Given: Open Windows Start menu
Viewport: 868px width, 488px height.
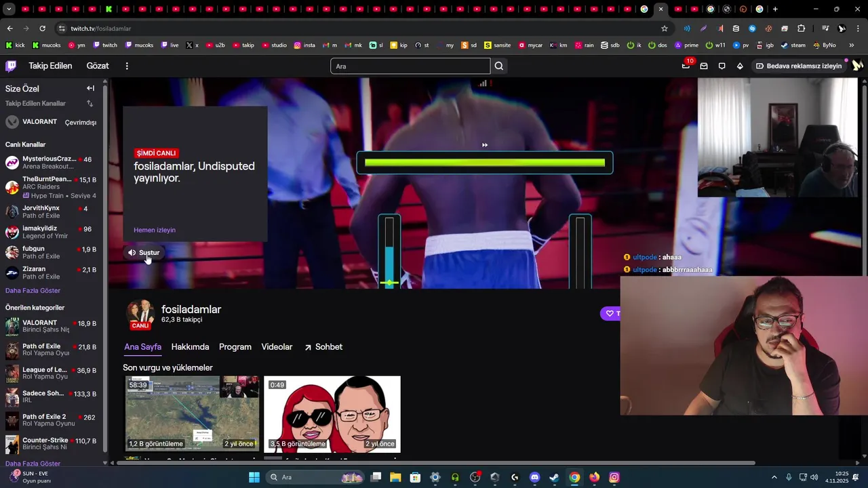Looking at the screenshot, I should click(254, 477).
